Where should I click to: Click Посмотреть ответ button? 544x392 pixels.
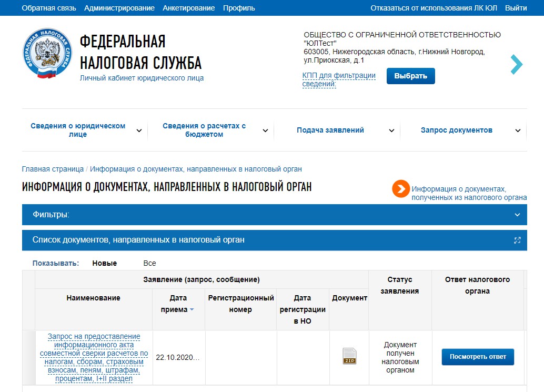(478, 357)
